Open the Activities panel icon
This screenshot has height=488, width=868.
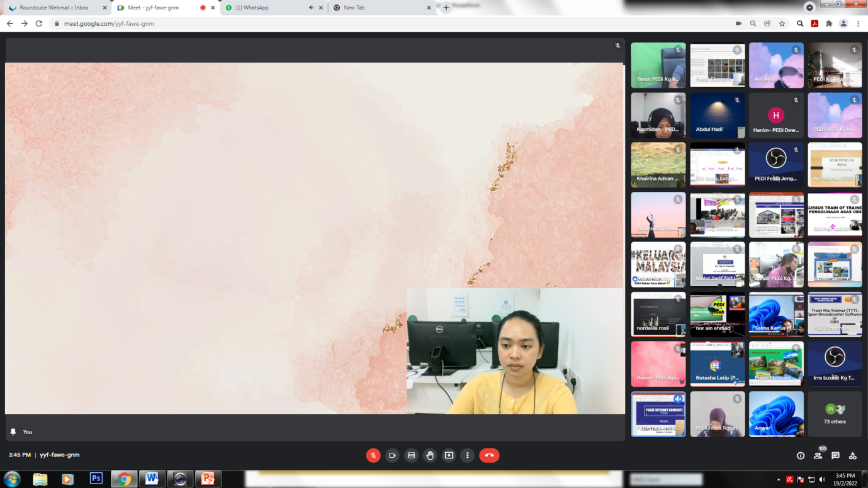pos(853,455)
